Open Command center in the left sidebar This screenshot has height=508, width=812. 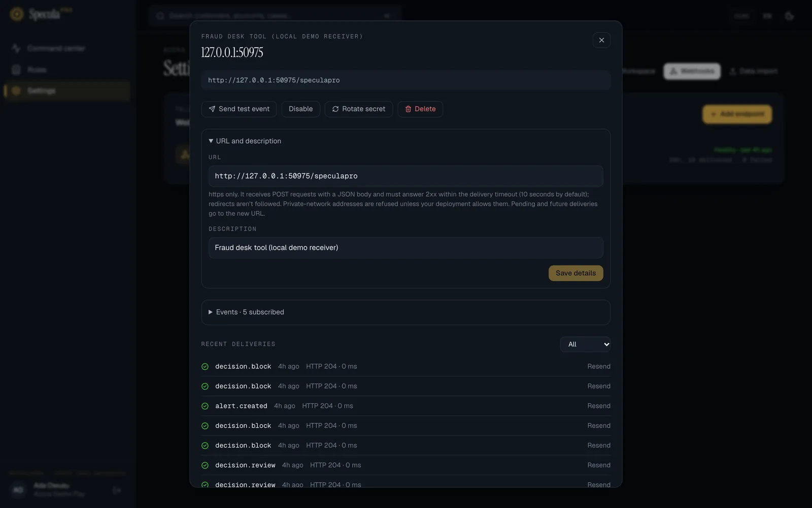coord(67,48)
